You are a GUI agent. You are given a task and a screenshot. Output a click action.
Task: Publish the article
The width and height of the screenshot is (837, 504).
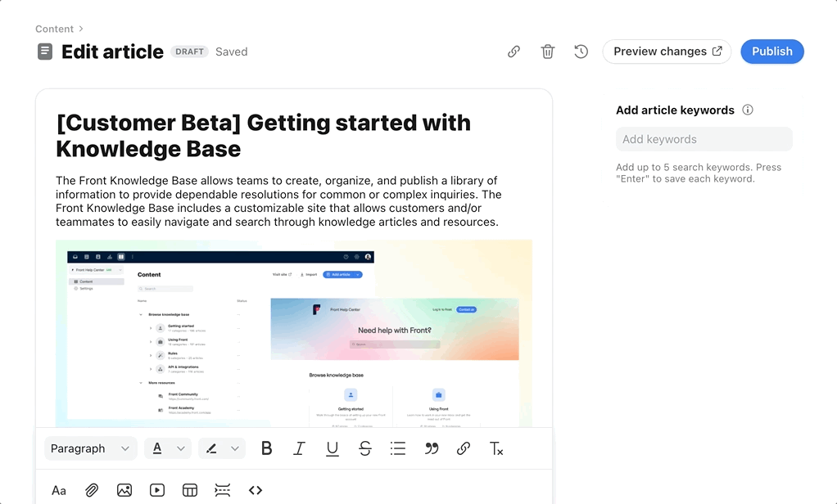tap(771, 51)
